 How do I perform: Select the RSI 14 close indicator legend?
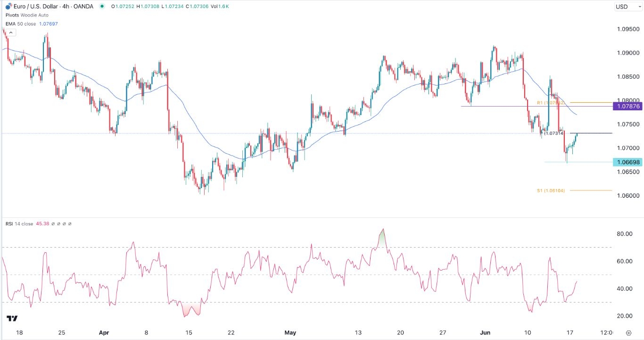pyautogui.click(x=20, y=224)
